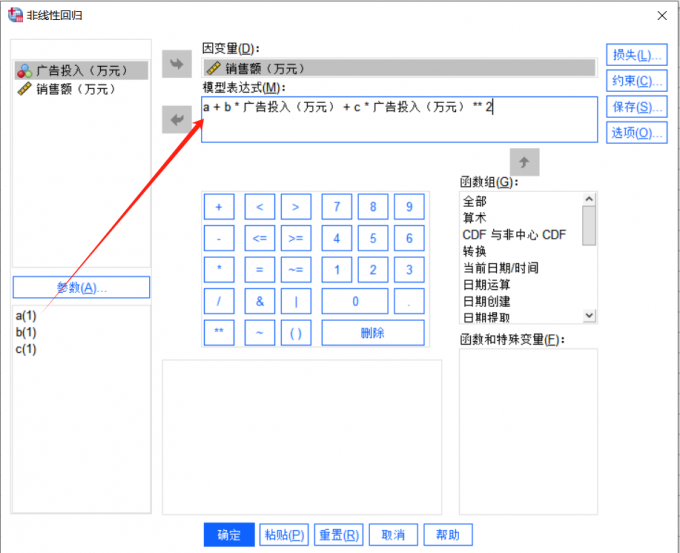This screenshot has height=553, width=680.
Task: Click the tilde NOT key
Action: (x=259, y=333)
